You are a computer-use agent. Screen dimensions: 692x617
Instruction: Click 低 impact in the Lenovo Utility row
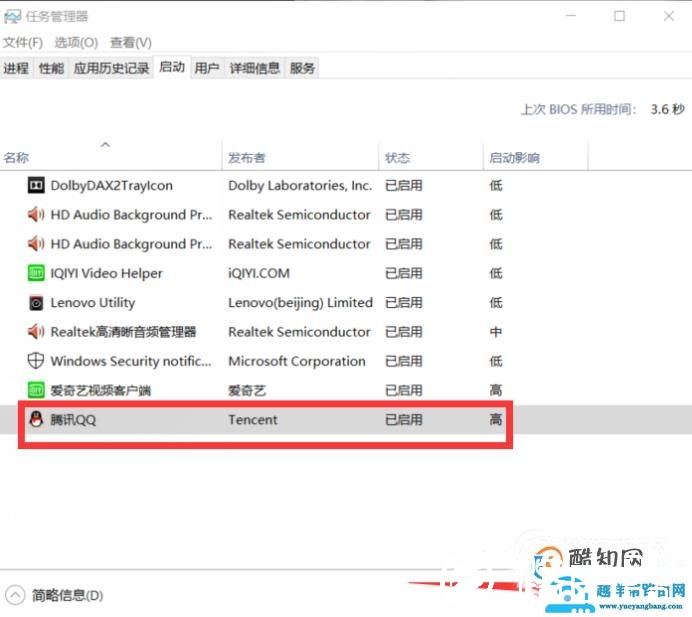coord(496,303)
